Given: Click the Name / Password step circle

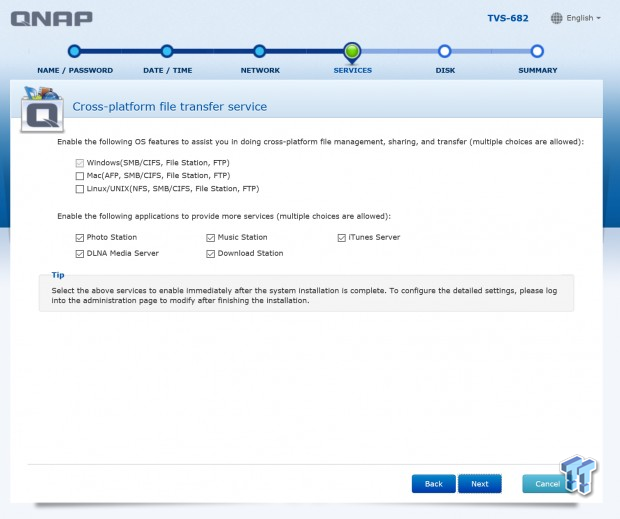Looking at the screenshot, I should click(74, 51).
